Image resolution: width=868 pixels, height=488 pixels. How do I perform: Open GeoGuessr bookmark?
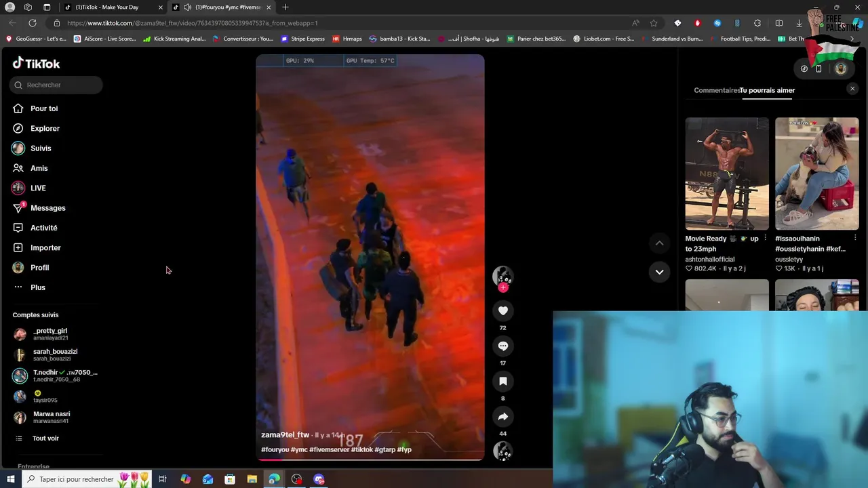point(36,39)
